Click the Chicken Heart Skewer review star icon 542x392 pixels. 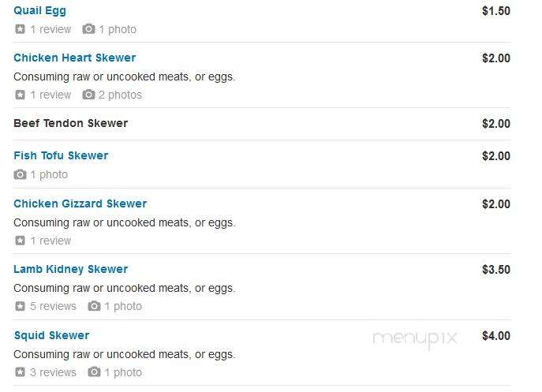click(20, 95)
